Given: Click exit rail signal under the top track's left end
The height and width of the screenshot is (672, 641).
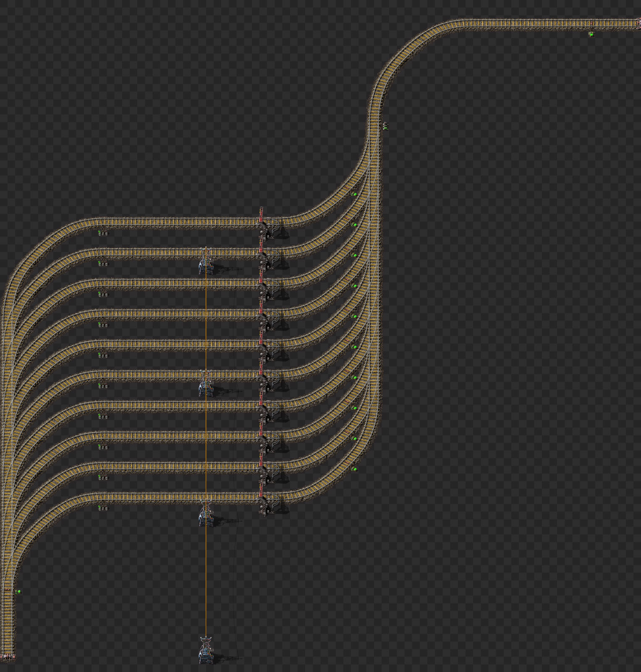Looking at the screenshot, I should tap(102, 233).
